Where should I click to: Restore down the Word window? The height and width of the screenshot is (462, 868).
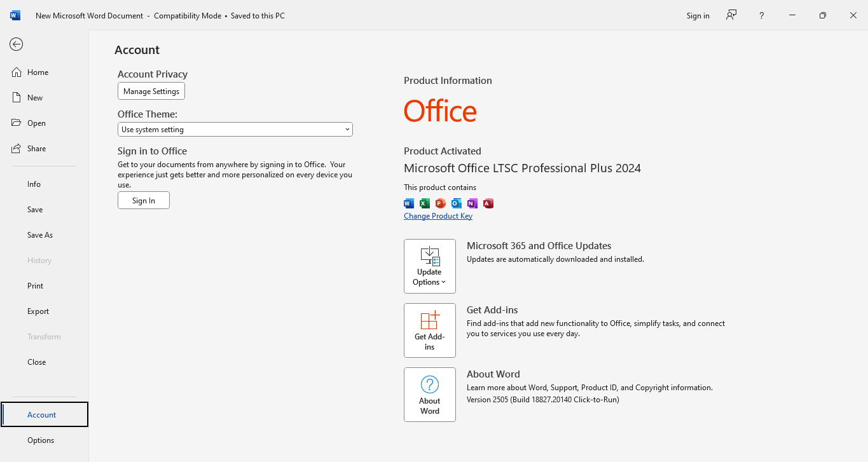[x=823, y=15]
